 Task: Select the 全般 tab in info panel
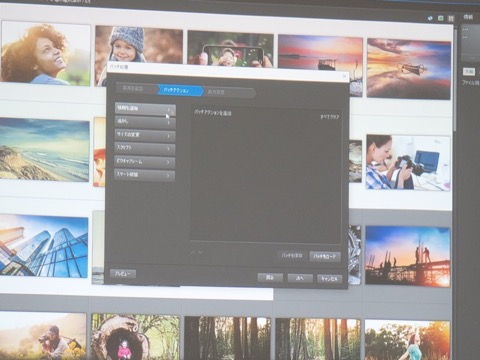[x=469, y=71]
